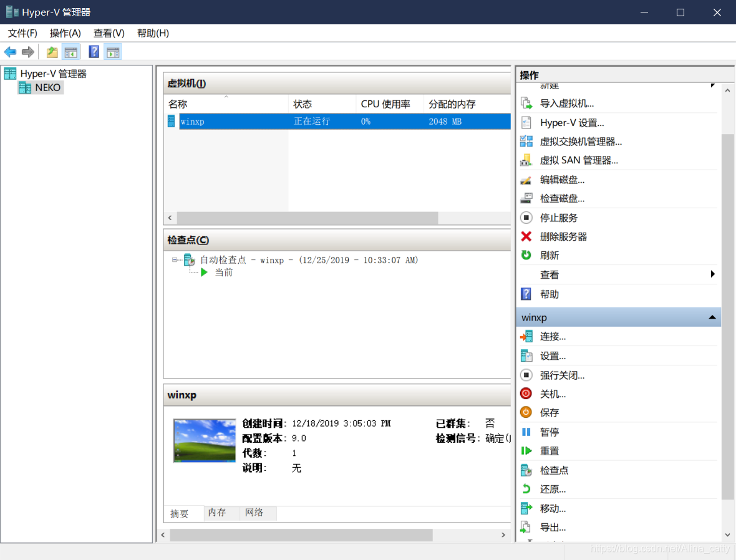The image size is (736, 560).
Task: Click the 虚拟交换机管理器... action link
Action: coord(581,142)
